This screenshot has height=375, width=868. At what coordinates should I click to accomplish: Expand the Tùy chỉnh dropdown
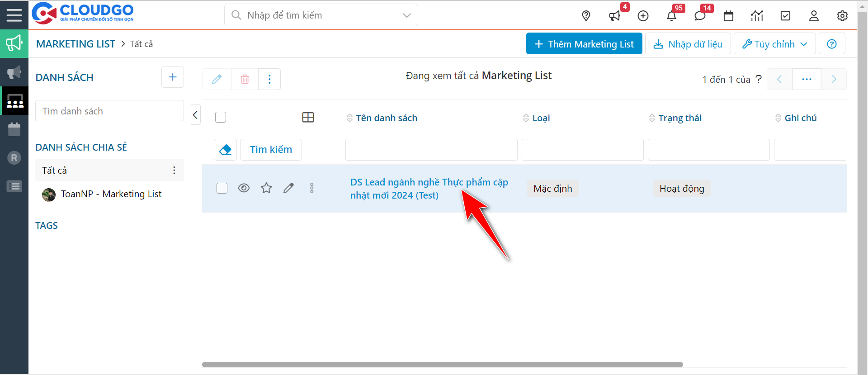(x=774, y=44)
